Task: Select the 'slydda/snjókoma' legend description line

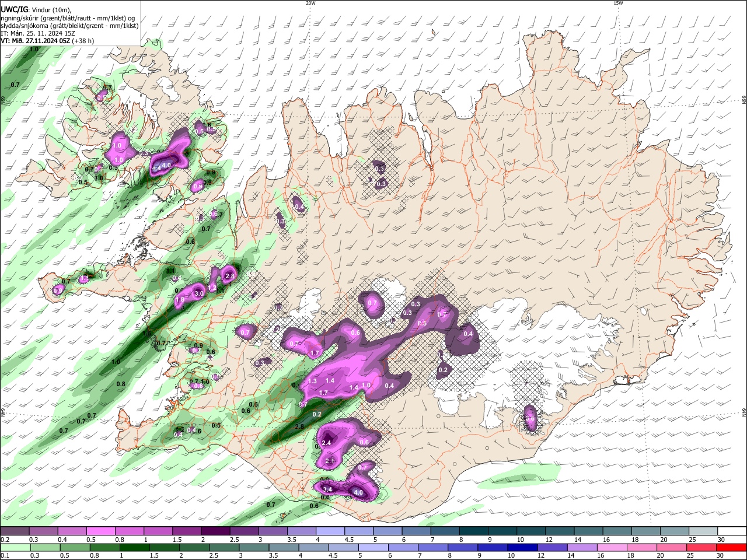Action: click(69, 26)
